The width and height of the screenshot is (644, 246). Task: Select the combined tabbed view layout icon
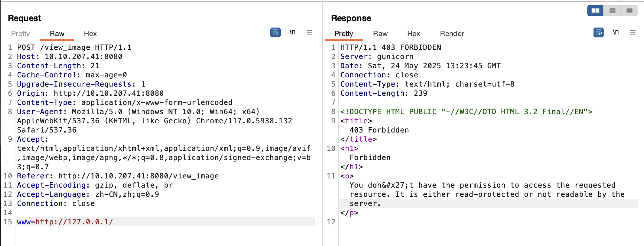(x=629, y=10)
